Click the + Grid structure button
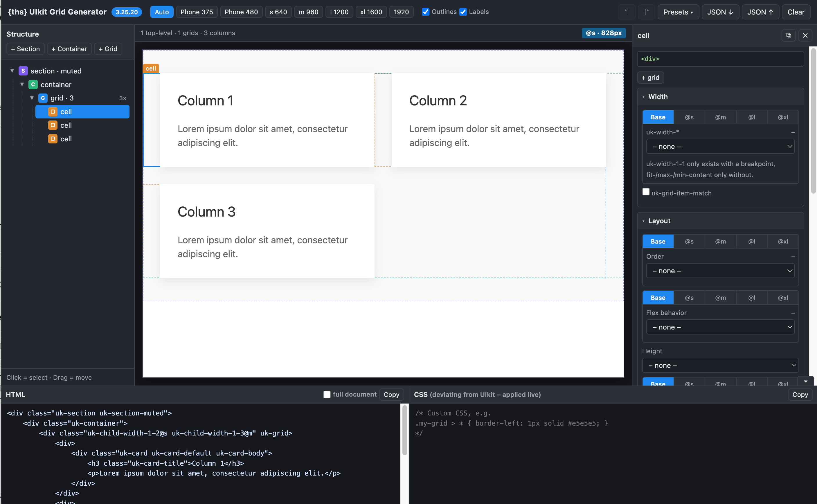 [108, 49]
